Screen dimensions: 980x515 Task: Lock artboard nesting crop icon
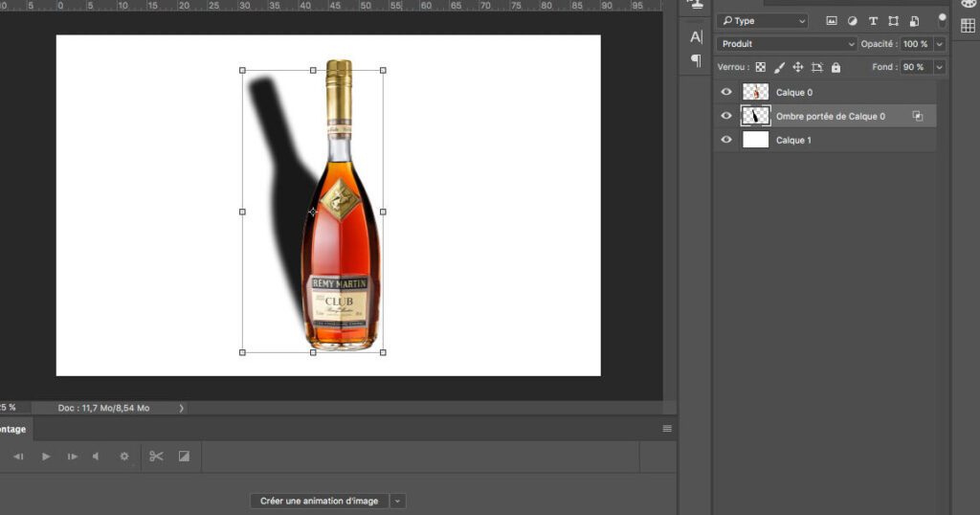(x=817, y=67)
